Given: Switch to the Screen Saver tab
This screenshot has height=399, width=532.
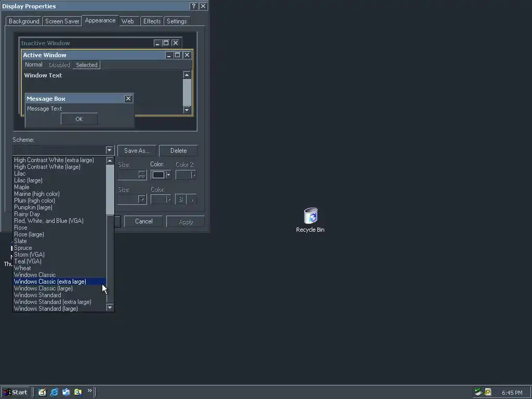Looking at the screenshot, I should pyautogui.click(x=62, y=21).
